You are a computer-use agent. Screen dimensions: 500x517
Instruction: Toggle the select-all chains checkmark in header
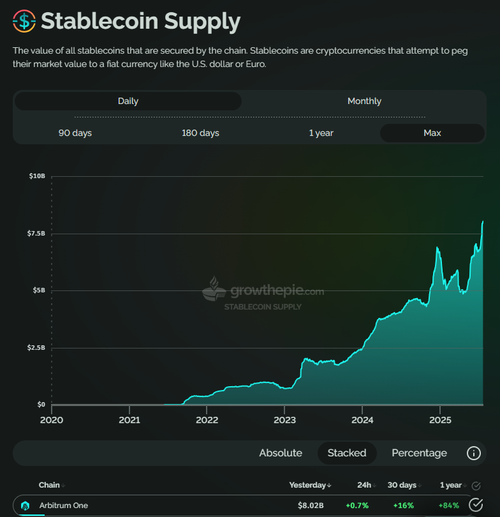click(x=476, y=486)
